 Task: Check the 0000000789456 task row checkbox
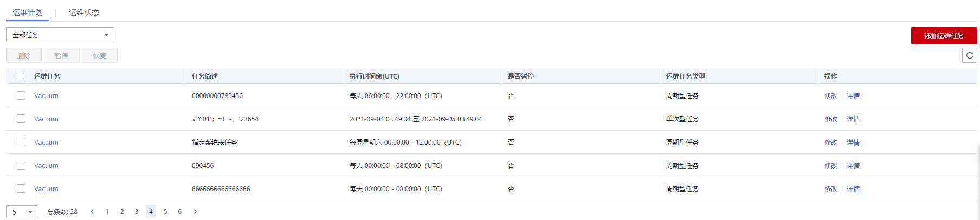tap(21, 95)
